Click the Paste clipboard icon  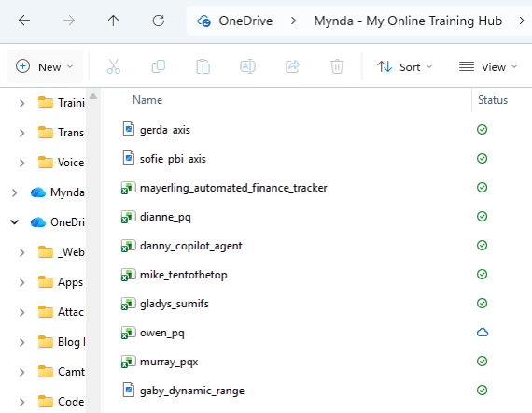tap(203, 66)
